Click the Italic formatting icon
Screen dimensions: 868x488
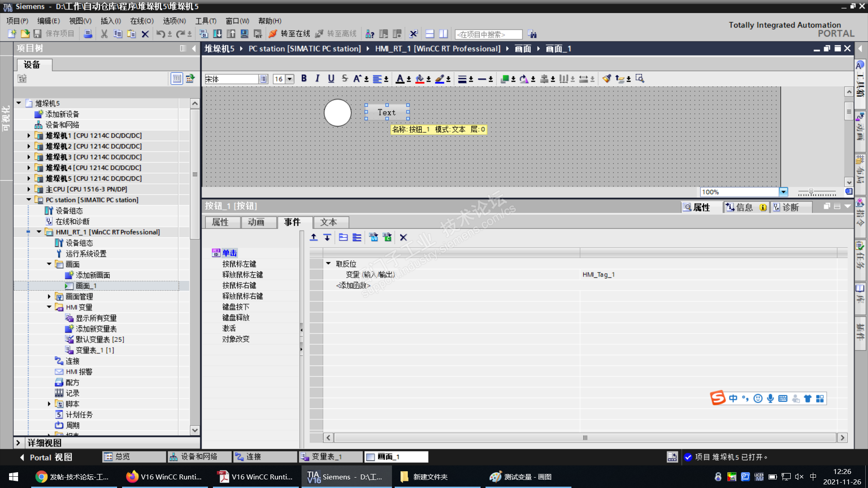[x=317, y=79]
